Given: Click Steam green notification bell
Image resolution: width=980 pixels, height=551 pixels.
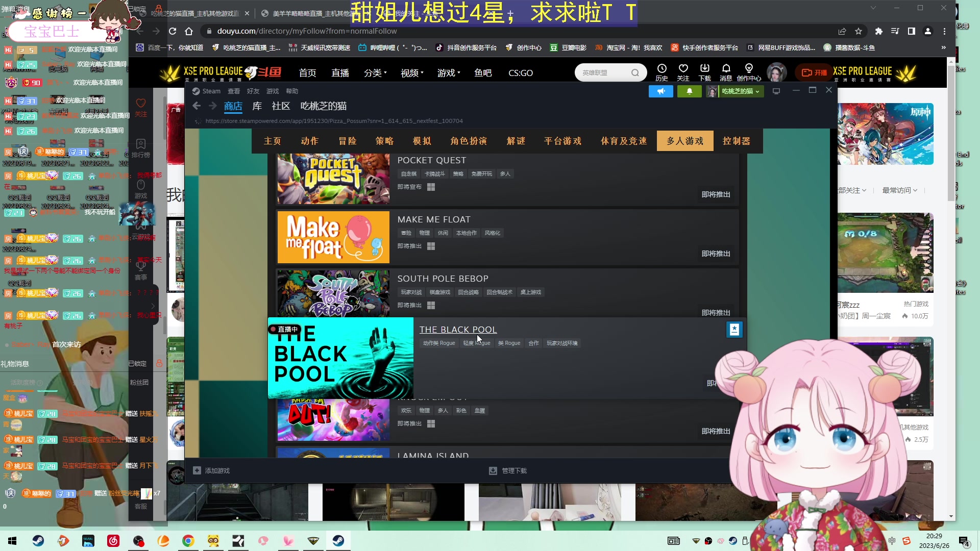Looking at the screenshot, I should (x=689, y=91).
